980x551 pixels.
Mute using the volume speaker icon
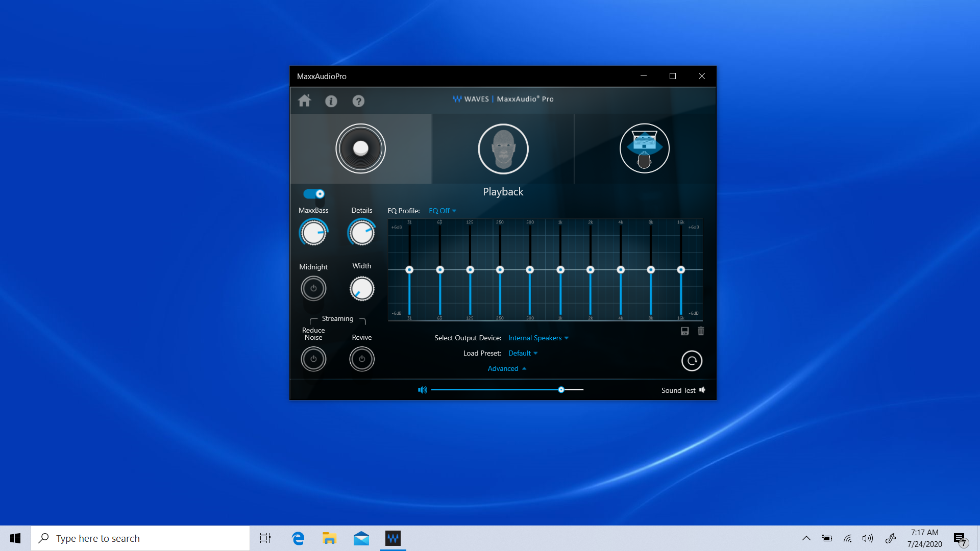(x=423, y=390)
